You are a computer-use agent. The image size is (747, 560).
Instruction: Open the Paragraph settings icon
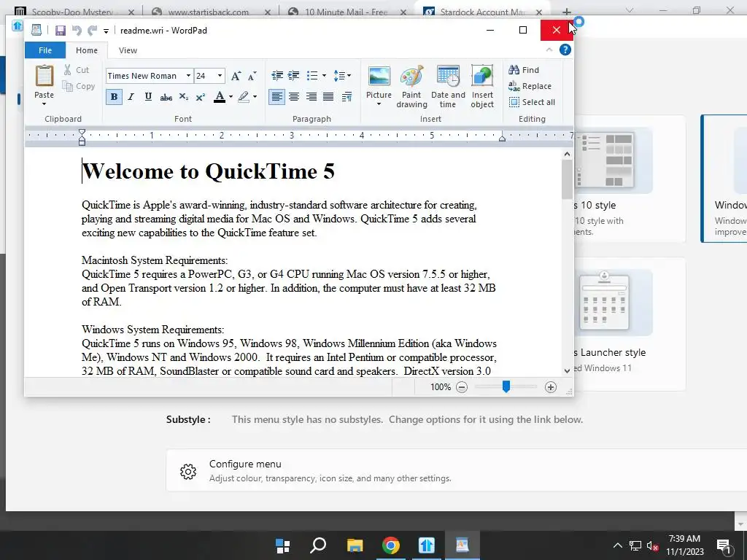pyautogui.click(x=347, y=97)
